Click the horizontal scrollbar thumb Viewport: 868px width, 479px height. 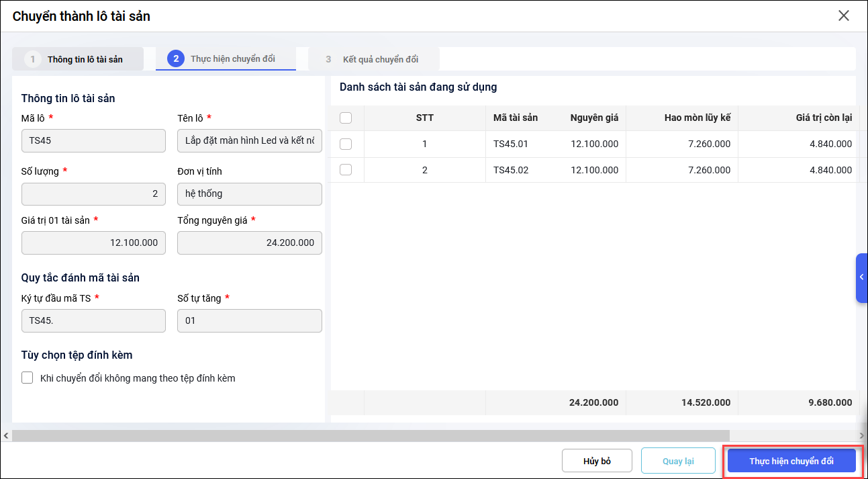tap(369, 436)
